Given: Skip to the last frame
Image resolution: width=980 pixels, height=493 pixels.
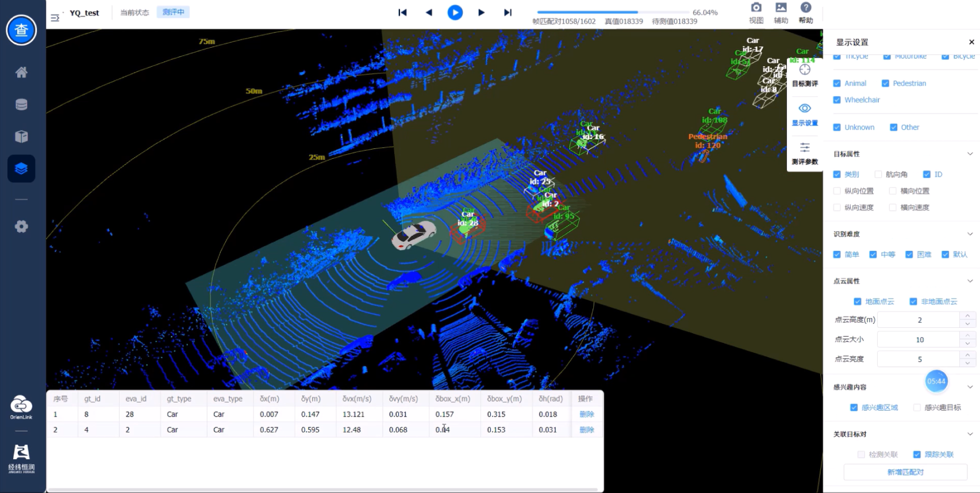Looking at the screenshot, I should tap(508, 13).
